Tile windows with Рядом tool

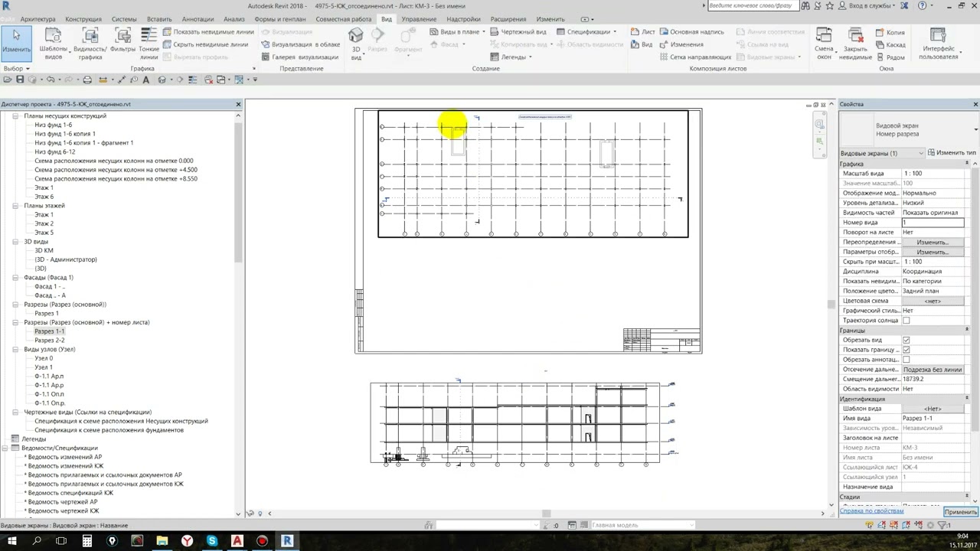(x=890, y=57)
